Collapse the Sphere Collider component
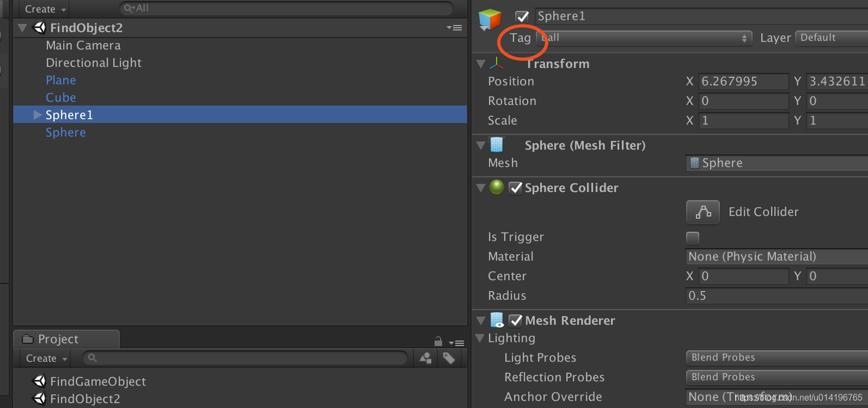This screenshot has width=868, height=408. point(481,188)
